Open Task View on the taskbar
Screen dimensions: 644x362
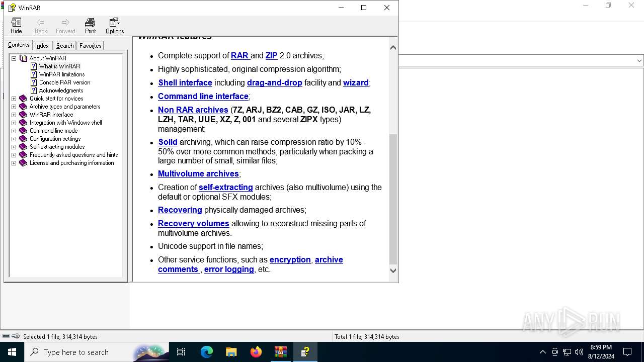click(181, 352)
